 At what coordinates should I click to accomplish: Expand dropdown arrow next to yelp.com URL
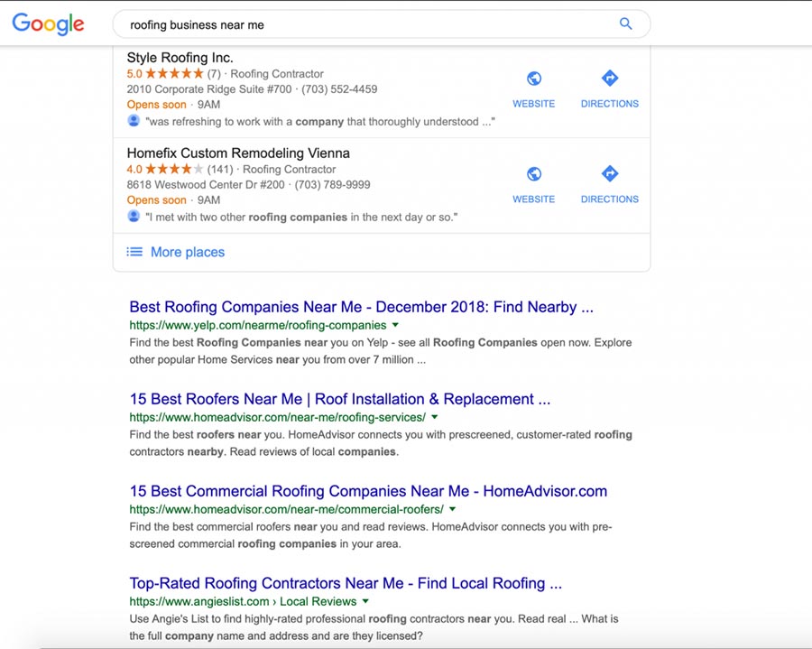pyautogui.click(x=396, y=325)
